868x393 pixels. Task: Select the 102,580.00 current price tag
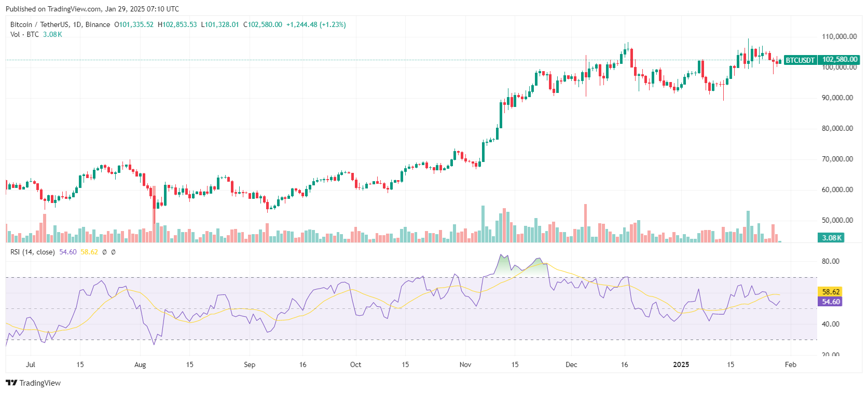(x=839, y=60)
